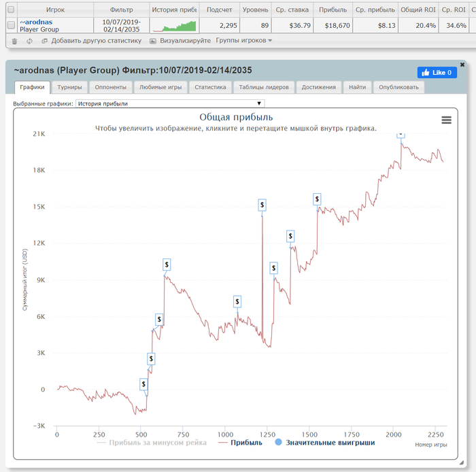This screenshot has height=472, width=476.
Task: Click the $ marker near the 12K line
Action: pos(290,236)
